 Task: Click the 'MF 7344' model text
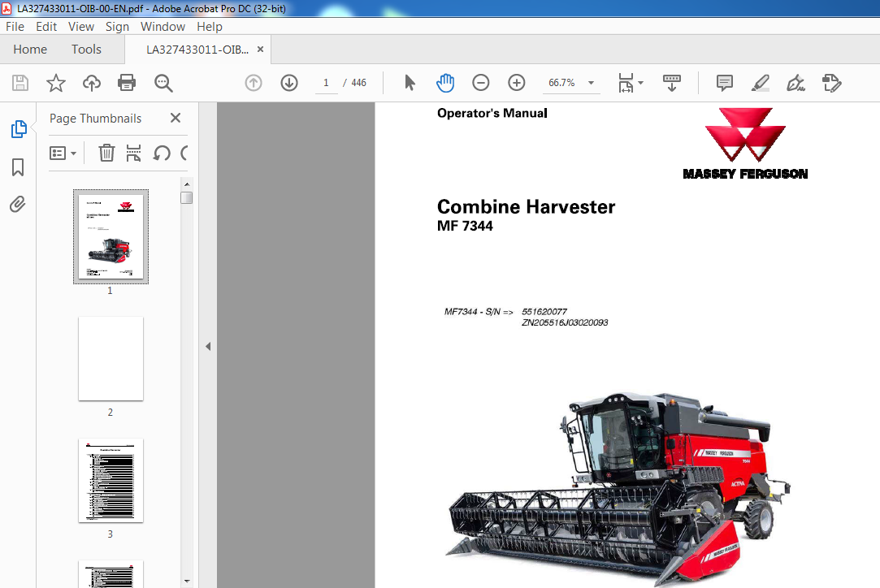point(465,226)
